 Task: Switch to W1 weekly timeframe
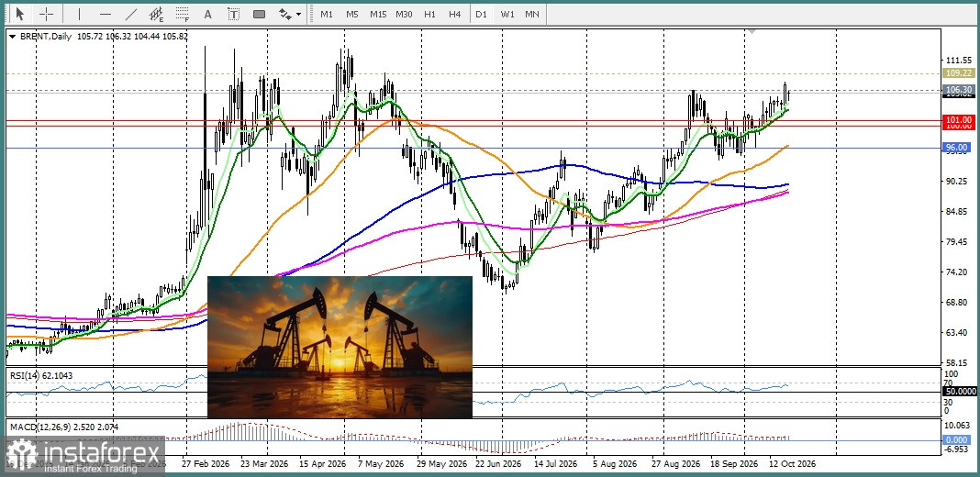coord(507,14)
